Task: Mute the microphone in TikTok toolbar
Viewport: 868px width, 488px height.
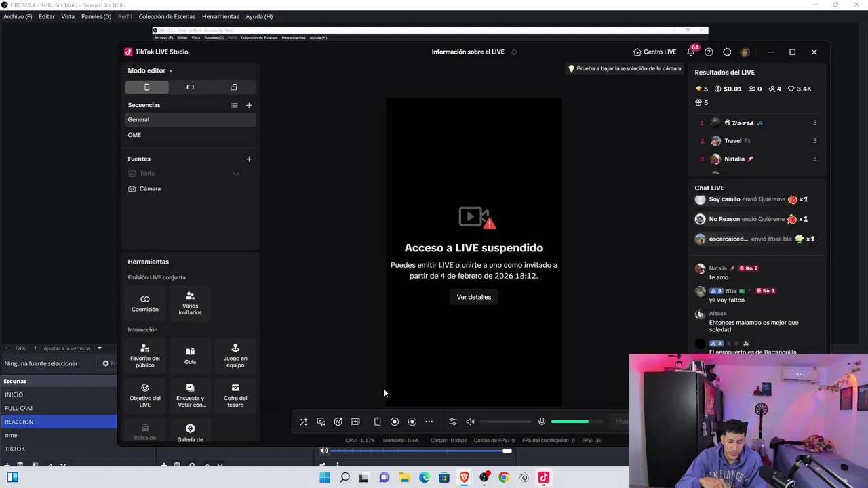Action: click(x=542, y=422)
